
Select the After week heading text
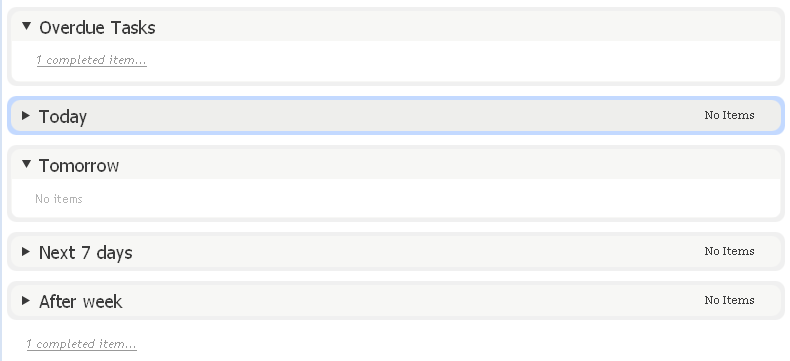point(81,301)
